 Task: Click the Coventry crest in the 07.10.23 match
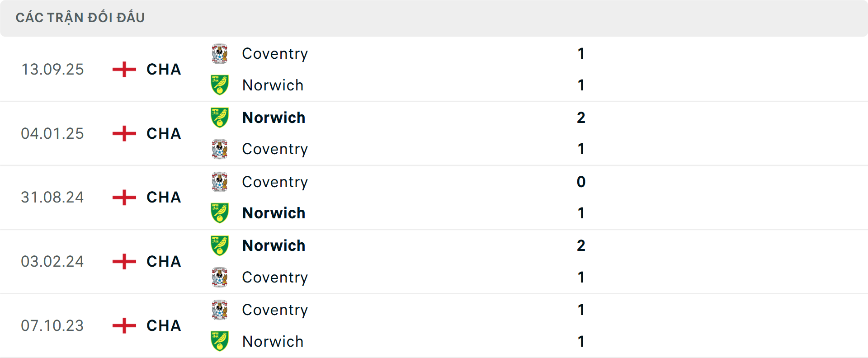220,310
